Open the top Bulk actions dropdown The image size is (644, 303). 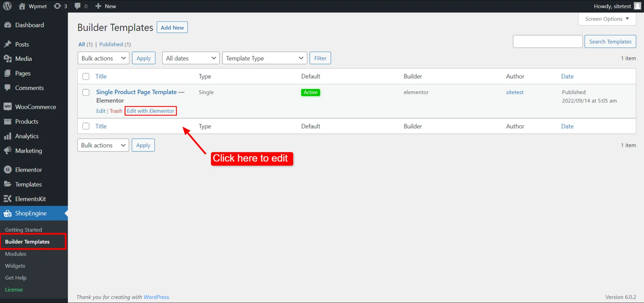click(x=103, y=58)
